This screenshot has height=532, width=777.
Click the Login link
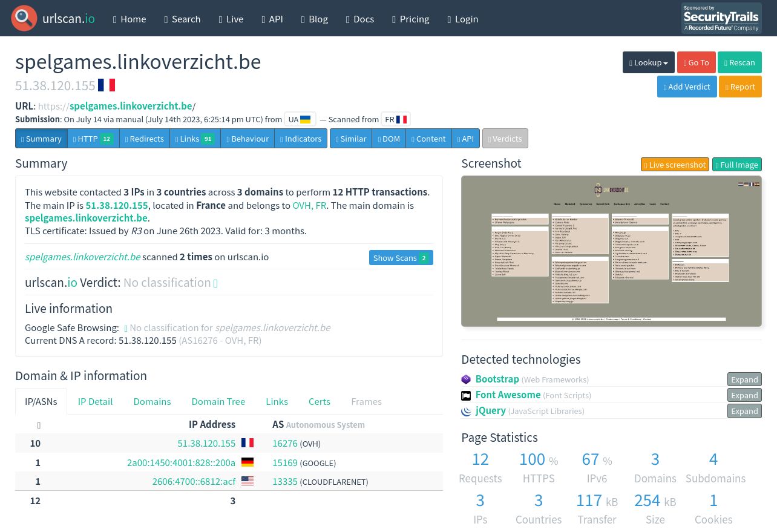[x=463, y=19]
